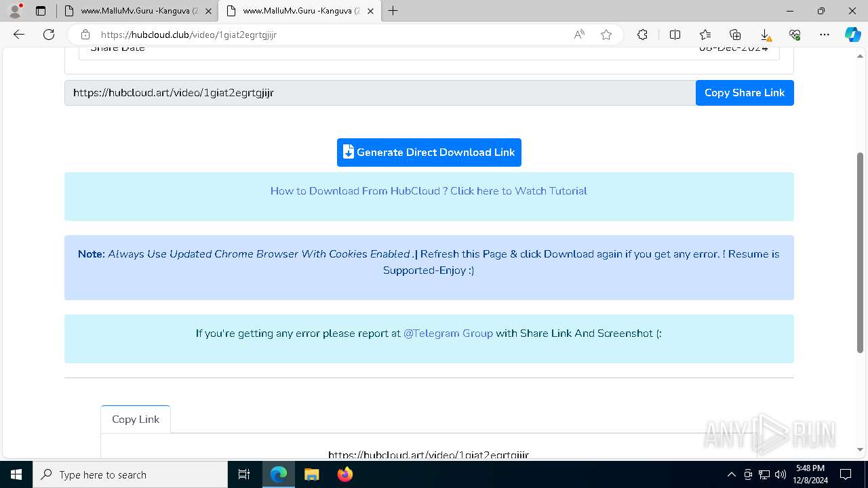868x488 pixels.
Task: Refresh the page with reload icon
Action: (x=49, y=35)
